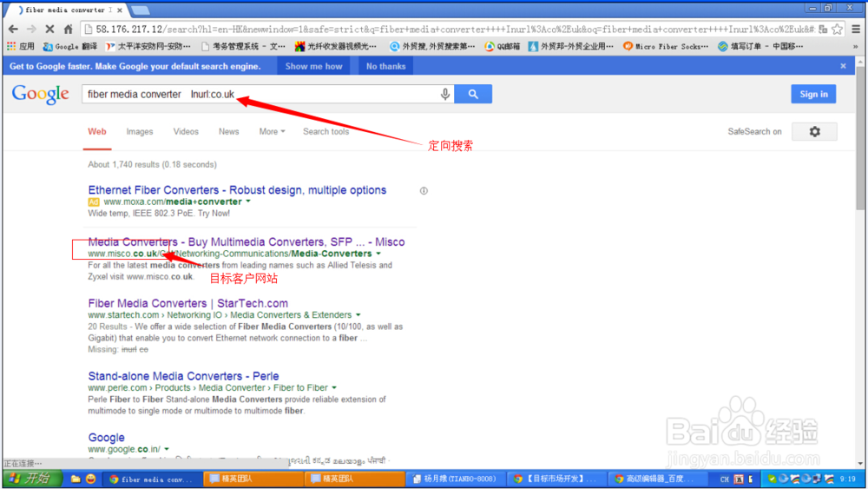The height and width of the screenshot is (489, 868).
Task: Expand the misco.co.uk result dropdown arrow
Action: [x=378, y=254]
